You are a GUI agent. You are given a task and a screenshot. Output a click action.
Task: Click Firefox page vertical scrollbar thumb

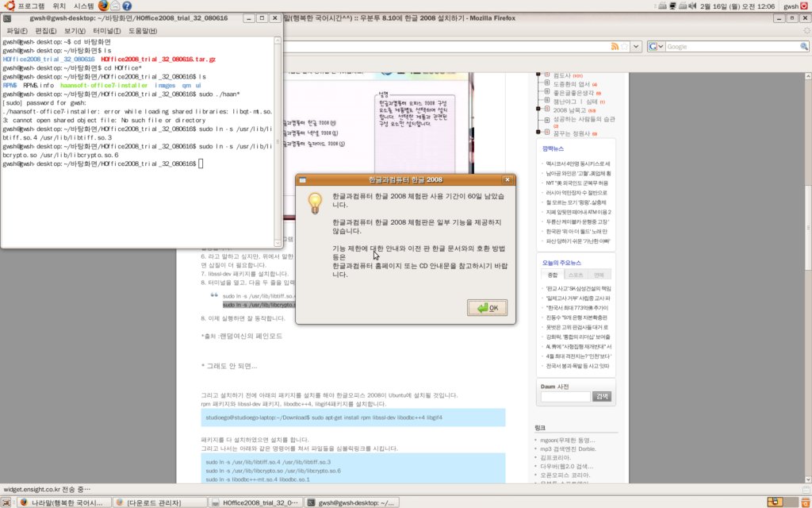point(807,227)
